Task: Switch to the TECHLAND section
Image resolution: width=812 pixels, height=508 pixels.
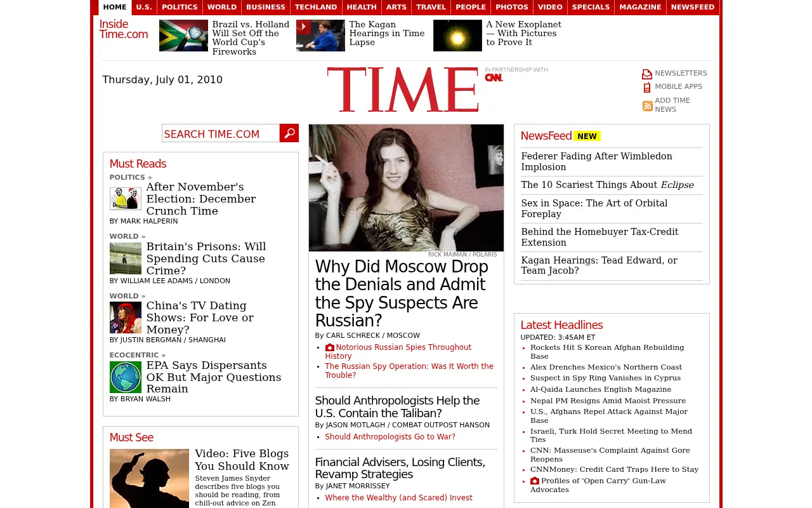Action: 316,7
